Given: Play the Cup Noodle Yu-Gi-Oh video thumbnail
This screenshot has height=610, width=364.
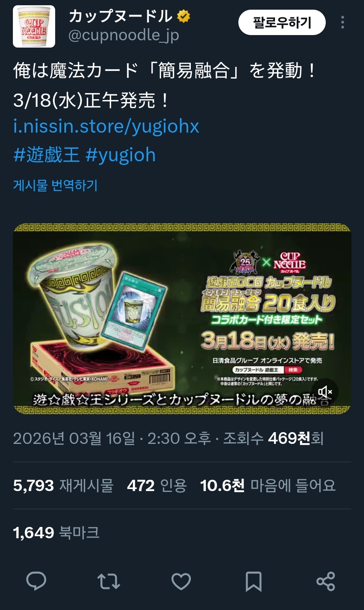Looking at the screenshot, I should (182, 319).
